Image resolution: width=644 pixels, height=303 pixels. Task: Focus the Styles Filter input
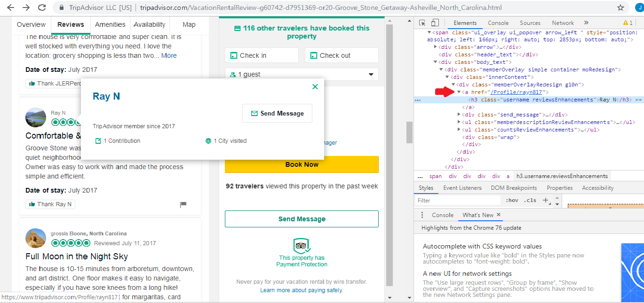tap(458, 201)
